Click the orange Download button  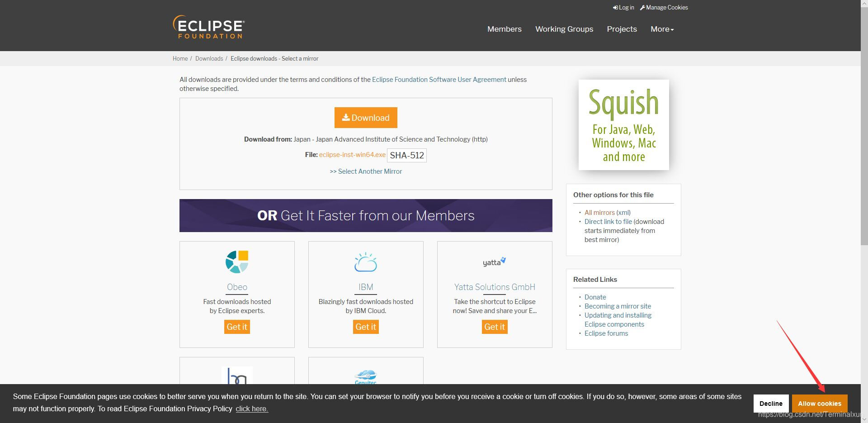(366, 118)
